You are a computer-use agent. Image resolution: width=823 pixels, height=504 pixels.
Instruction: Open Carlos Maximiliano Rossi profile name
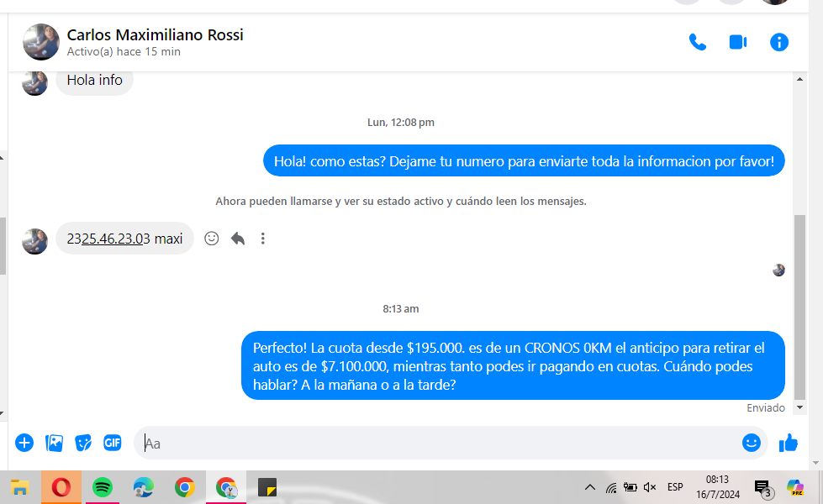click(155, 35)
